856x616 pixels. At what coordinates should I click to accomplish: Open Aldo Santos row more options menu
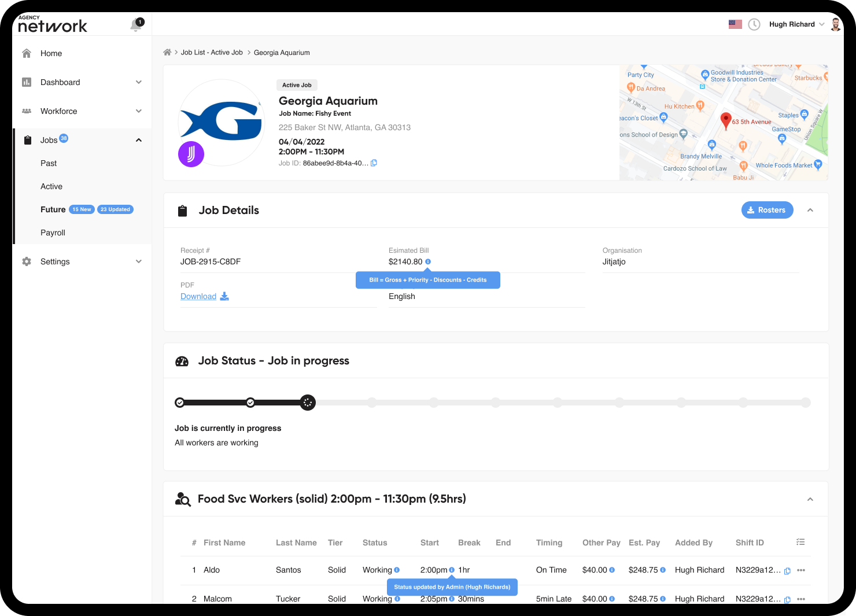(801, 570)
